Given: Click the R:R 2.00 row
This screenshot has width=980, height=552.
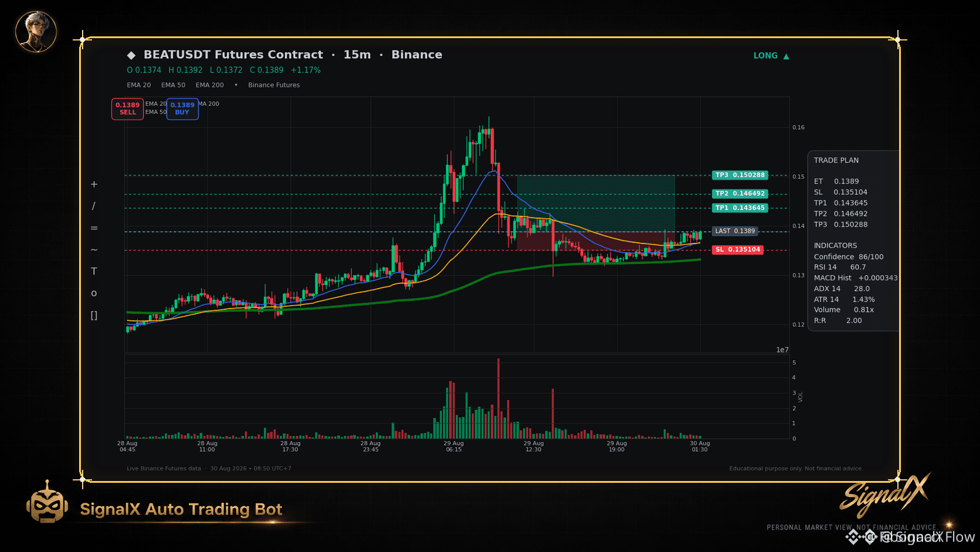Looking at the screenshot, I should [838, 320].
